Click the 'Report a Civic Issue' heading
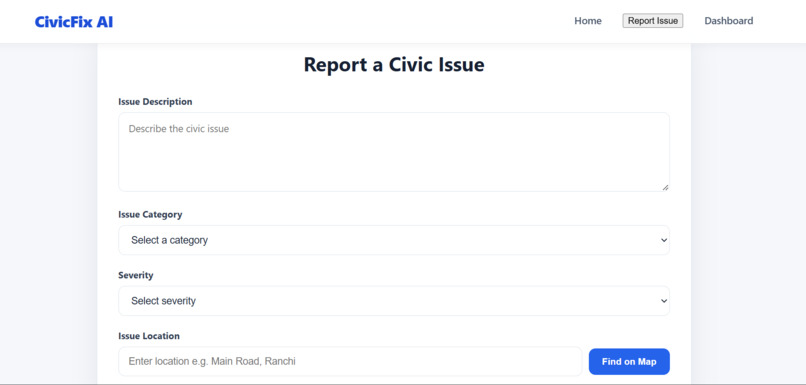Screen dimensions: 806x385 394,65
